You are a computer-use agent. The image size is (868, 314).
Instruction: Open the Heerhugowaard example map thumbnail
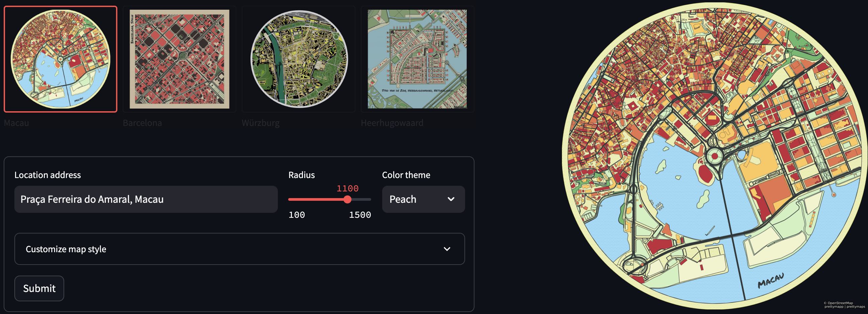tap(418, 59)
